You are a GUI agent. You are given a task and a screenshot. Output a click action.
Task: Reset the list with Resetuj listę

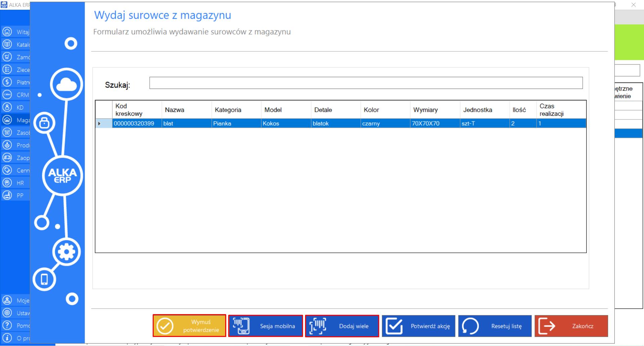(495, 326)
